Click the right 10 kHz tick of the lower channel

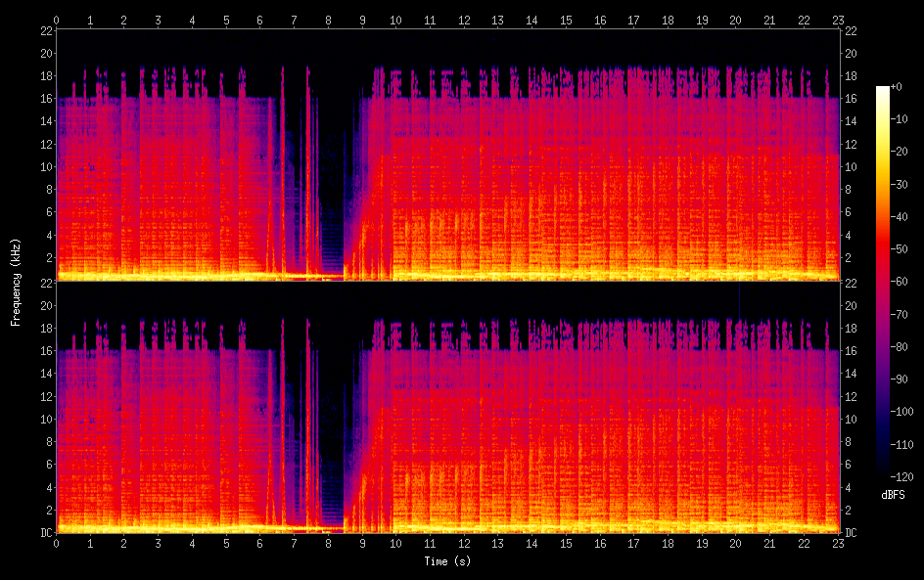(x=850, y=419)
